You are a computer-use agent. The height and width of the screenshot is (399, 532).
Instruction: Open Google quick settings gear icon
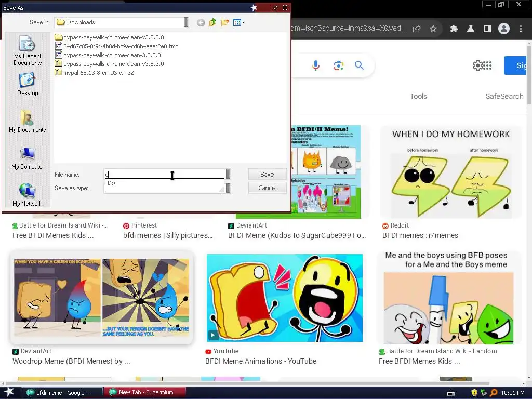pos(477,65)
